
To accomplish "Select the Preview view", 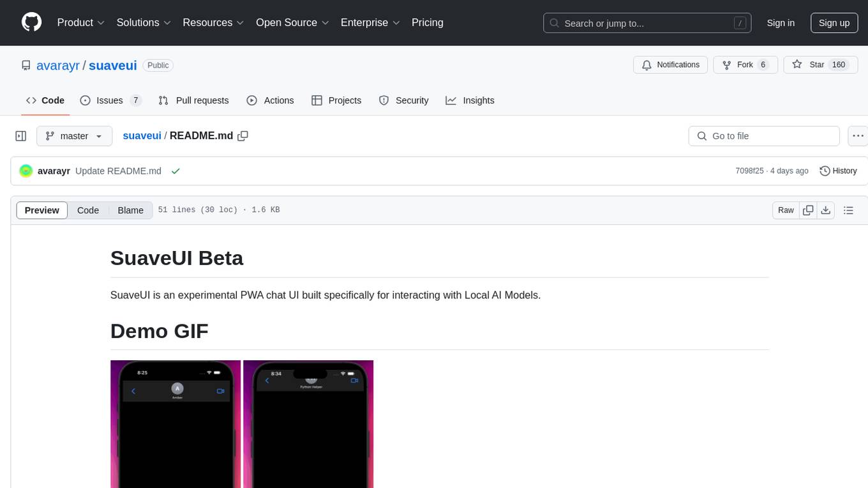I will click(x=42, y=210).
